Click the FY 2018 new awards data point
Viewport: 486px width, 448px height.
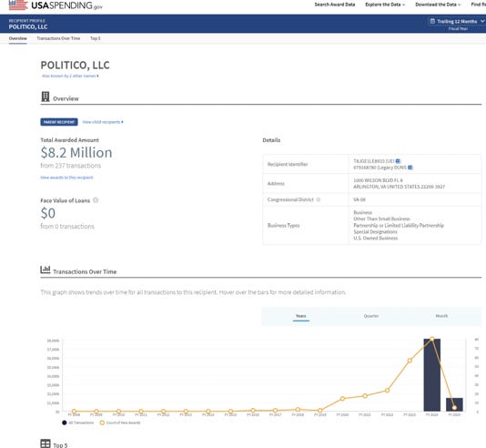pyautogui.click(x=298, y=410)
